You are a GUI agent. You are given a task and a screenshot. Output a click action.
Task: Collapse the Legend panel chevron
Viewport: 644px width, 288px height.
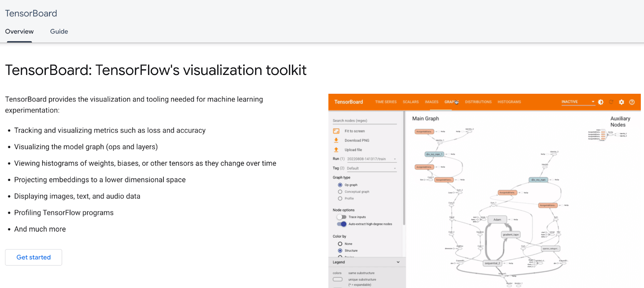click(398, 262)
